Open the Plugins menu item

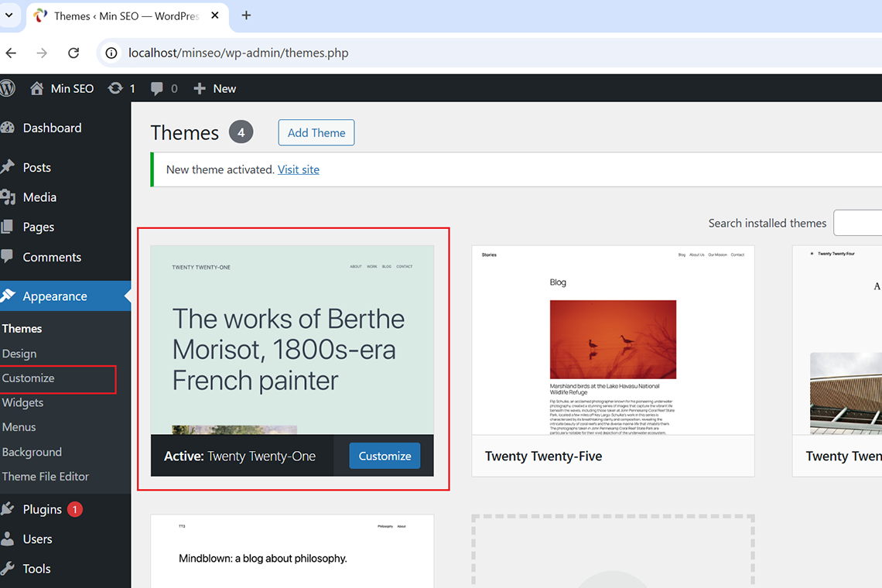point(42,509)
